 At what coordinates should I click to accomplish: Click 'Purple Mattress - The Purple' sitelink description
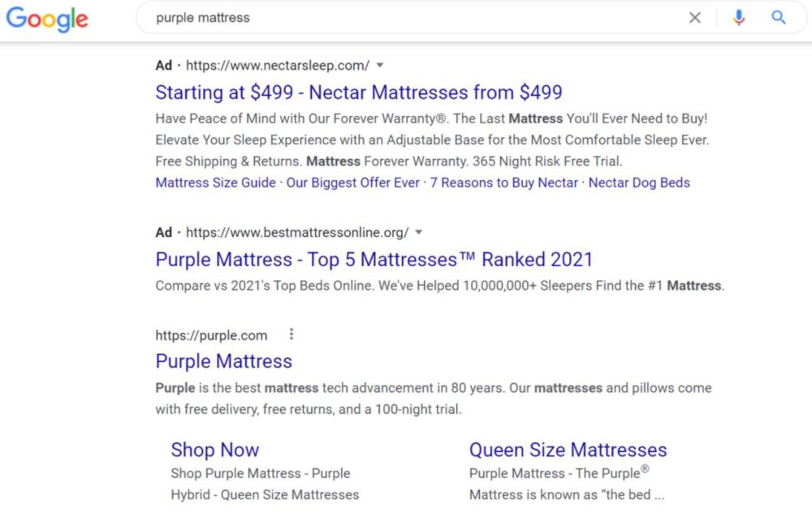pyautogui.click(x=567, y=483)
